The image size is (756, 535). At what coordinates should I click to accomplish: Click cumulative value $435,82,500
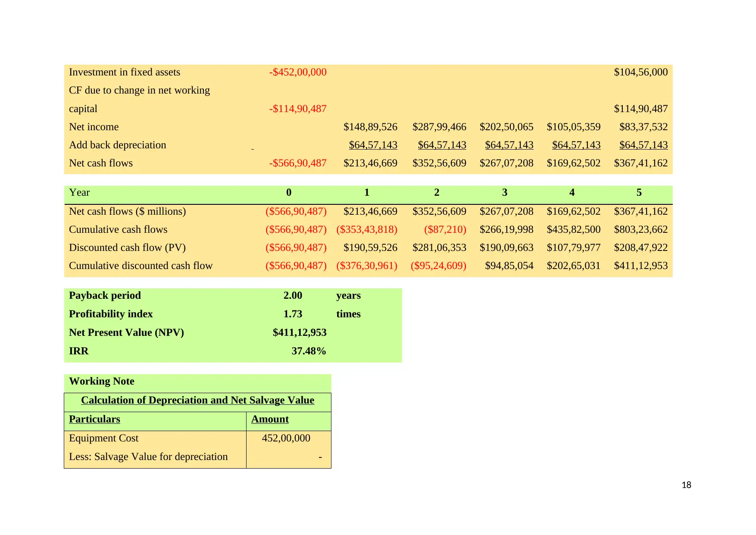tap(574, 229)
